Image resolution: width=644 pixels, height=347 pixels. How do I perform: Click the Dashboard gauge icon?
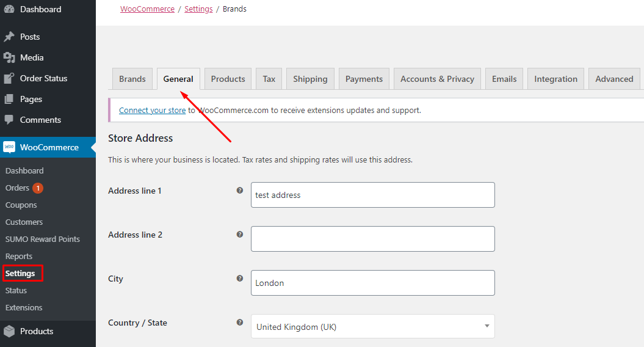tap(9, 9)
